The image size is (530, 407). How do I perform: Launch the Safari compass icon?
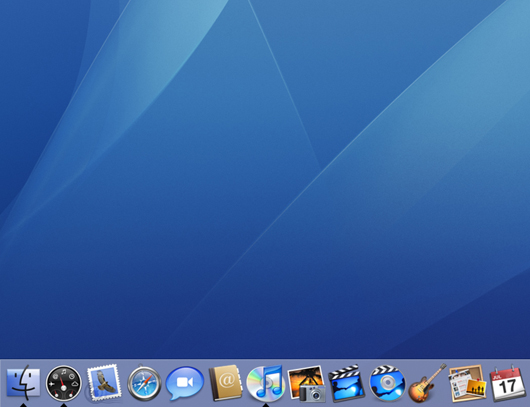144,383
